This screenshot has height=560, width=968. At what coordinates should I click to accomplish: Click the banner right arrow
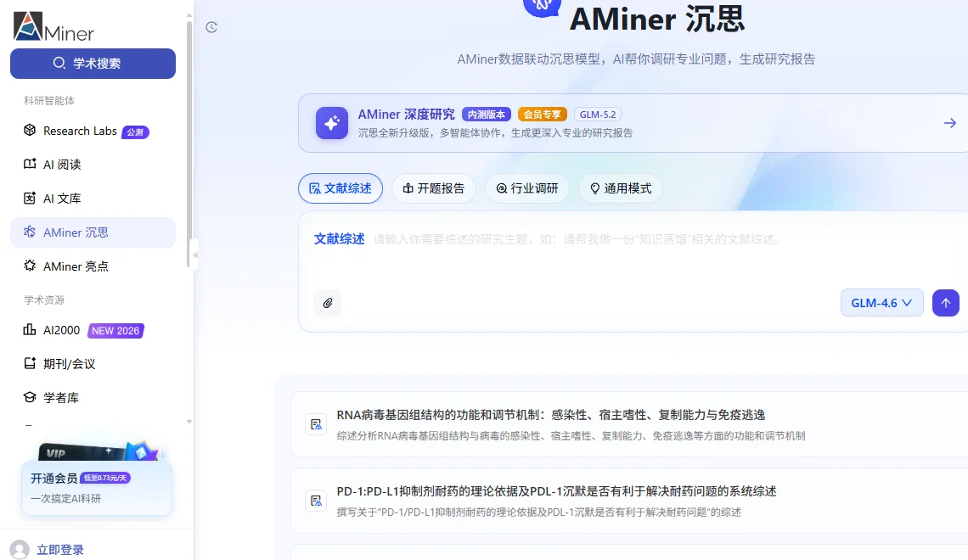[x=950, y=123]
